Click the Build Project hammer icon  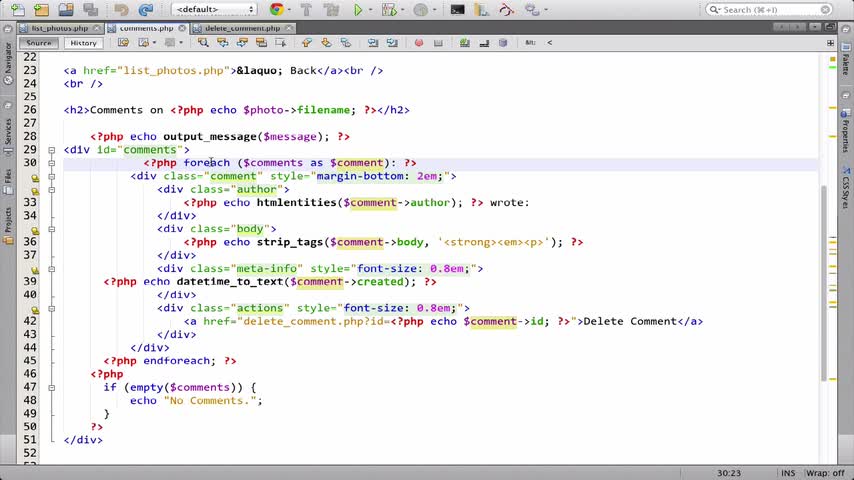coord(306,9)
